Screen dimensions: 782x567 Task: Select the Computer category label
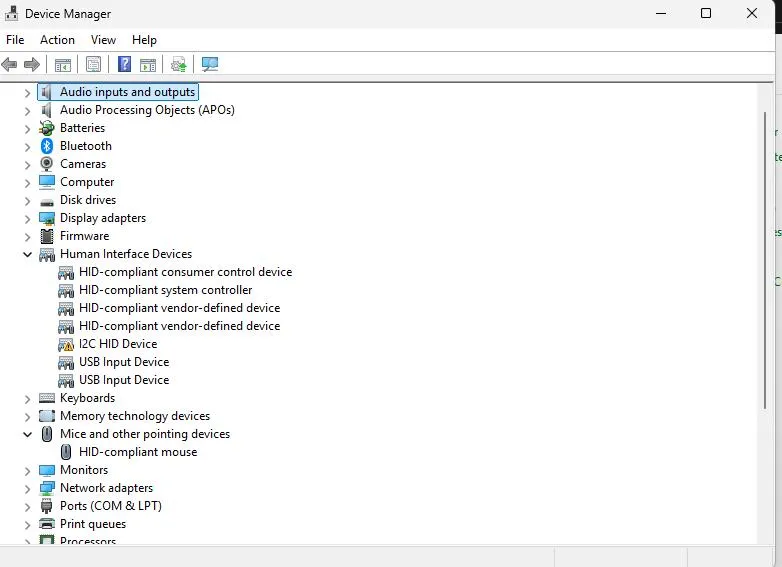(x=87, y=182)
